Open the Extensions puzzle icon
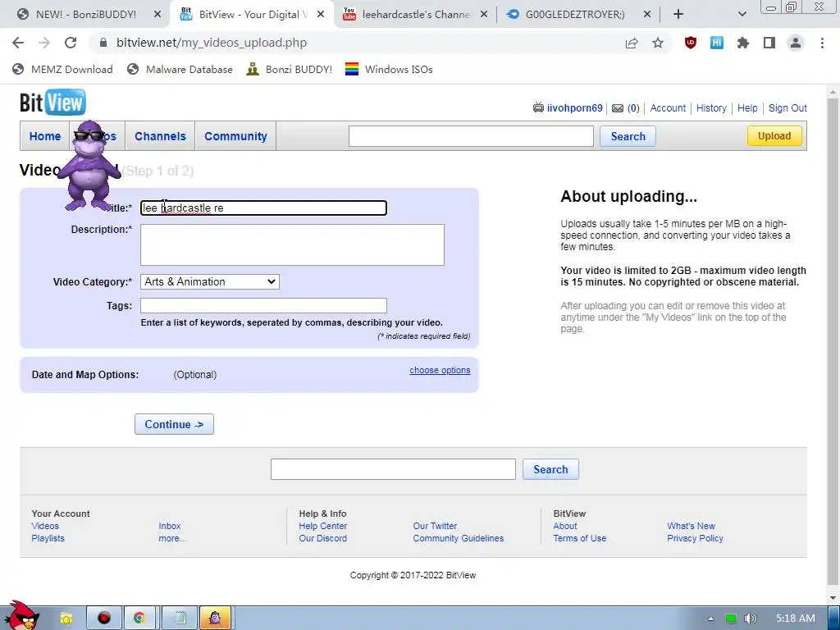This screenshot has width=840, height=630. click(x=743, y=43)
